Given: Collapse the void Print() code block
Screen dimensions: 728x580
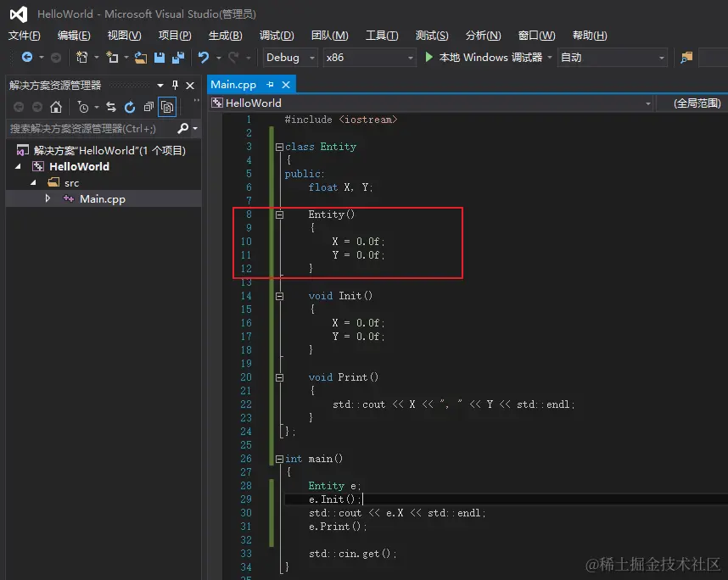Looking at the screenshot, I should (x=279, y=377).
